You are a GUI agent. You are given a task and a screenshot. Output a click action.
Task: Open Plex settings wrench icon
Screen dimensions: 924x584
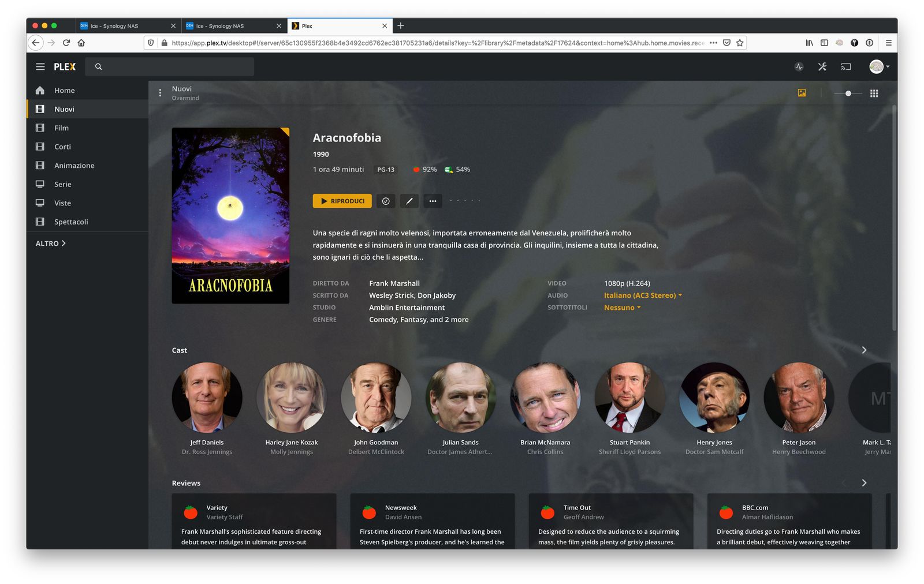point(822,67)
